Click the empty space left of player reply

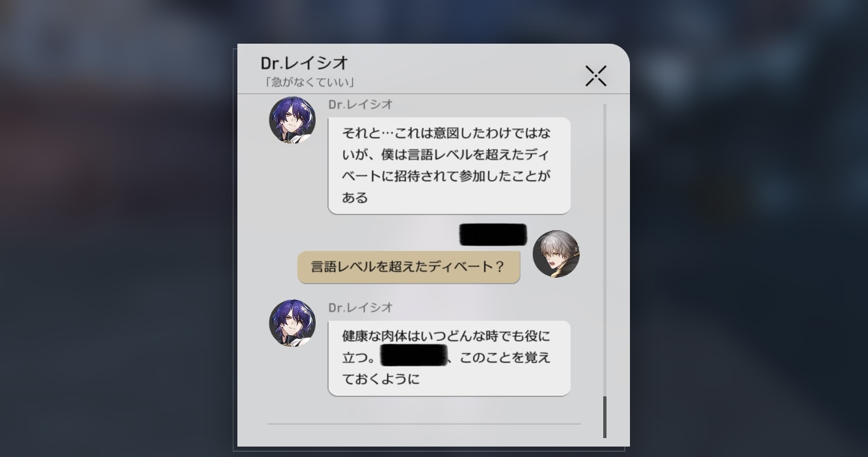click(x=267, y=267)
